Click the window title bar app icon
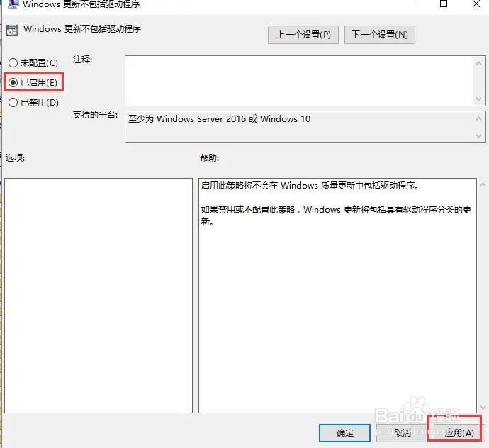 [x=13, y=4]
